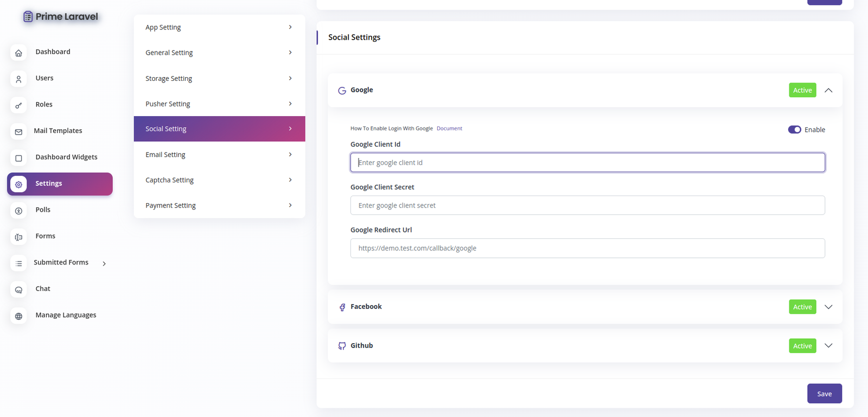Image resolution: width=868 pixels, height=417 pixels.
Task: Click the Roles key icon
Action: pyautogui.click(x=18, y=105)
